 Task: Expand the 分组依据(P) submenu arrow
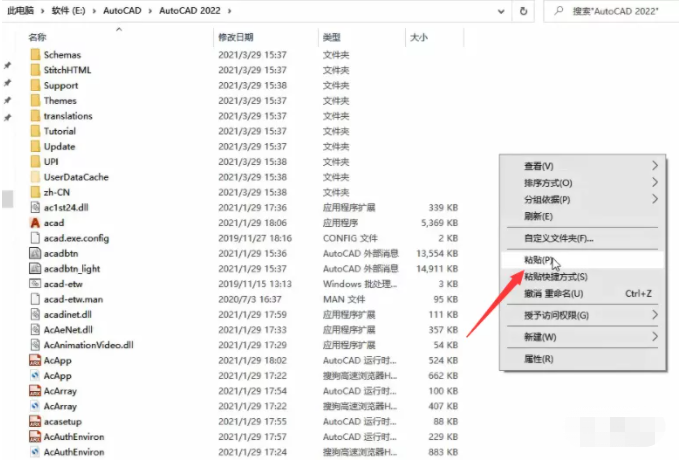(655, 199)
